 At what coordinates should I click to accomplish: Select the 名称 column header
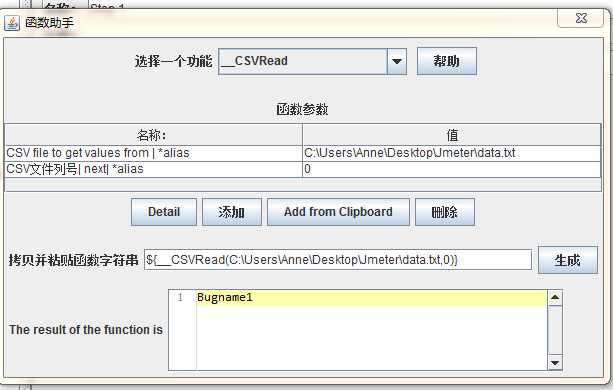tap(153, 135)
